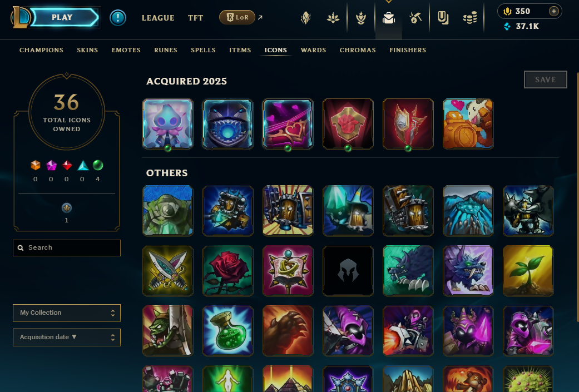This screenshot has width=579, height=392.
Task: Expand the My Collection dropdown
Action: [x=67, y=313]
